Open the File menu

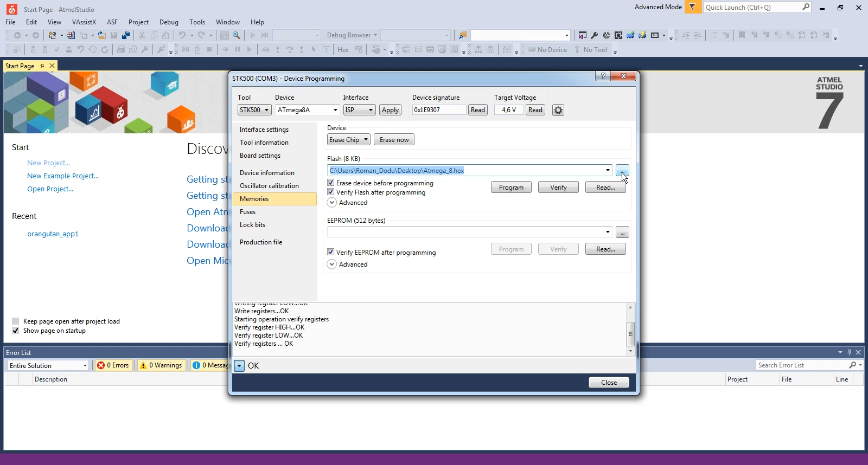pyautogui.click(x=10, y=22)
